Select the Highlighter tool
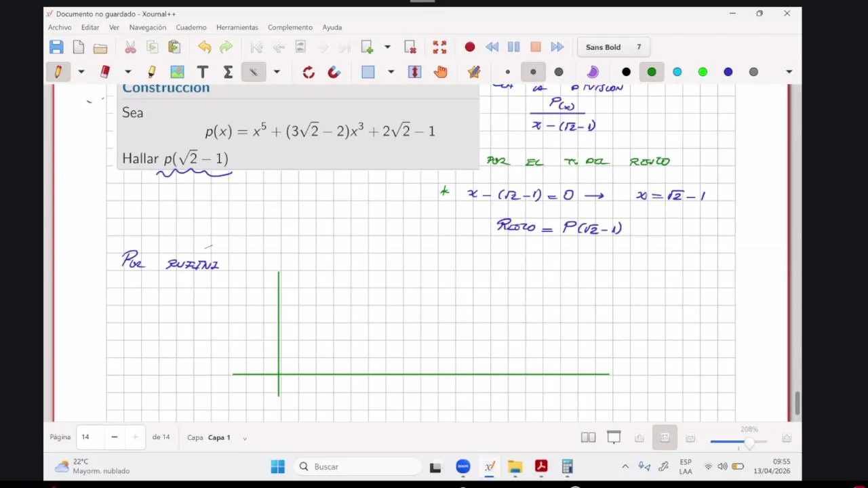Viewport: 868px width, 488px height. (x=152, y=72)
